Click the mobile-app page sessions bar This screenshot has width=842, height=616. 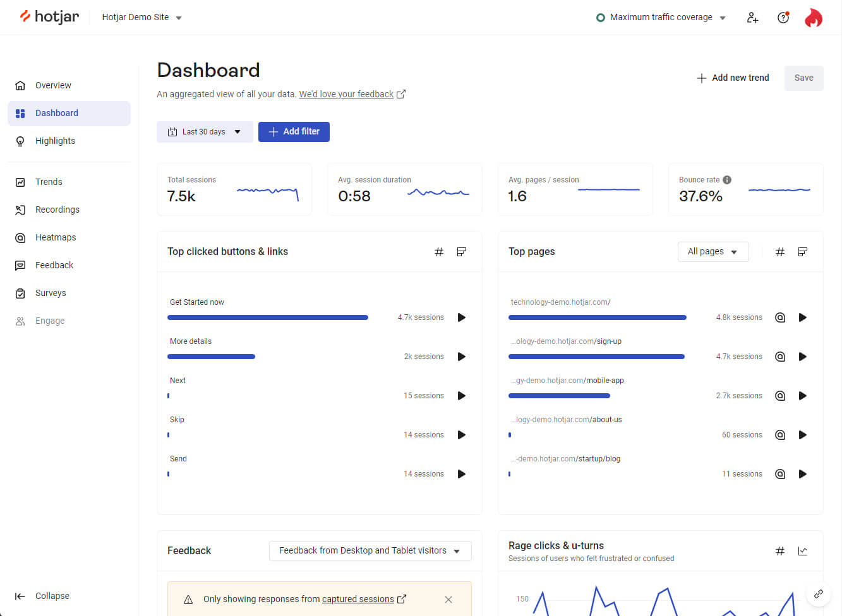559,396
